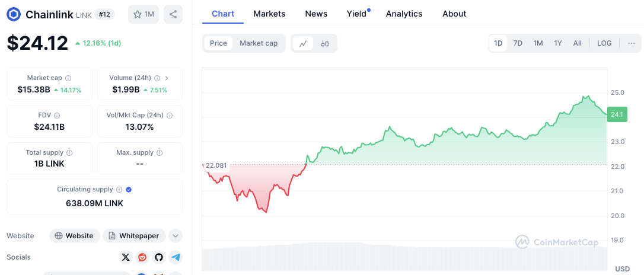
Task: Open the chart more options ellipsis
Action: (x=631, y=43)
